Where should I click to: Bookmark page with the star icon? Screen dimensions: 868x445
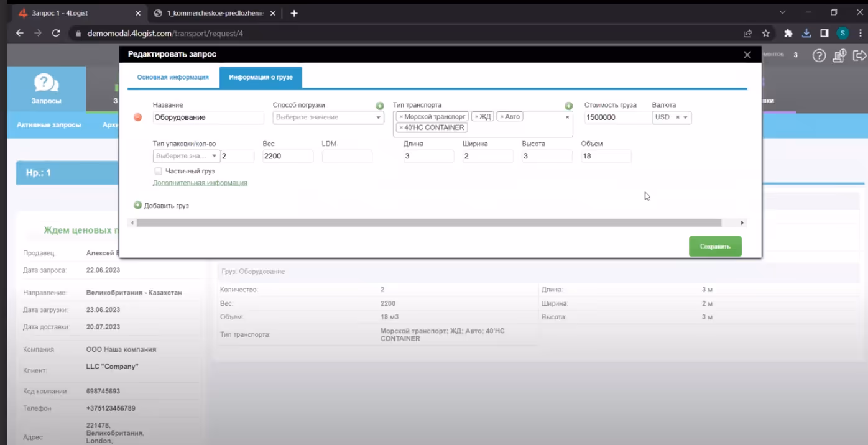(x=766, y=34)
